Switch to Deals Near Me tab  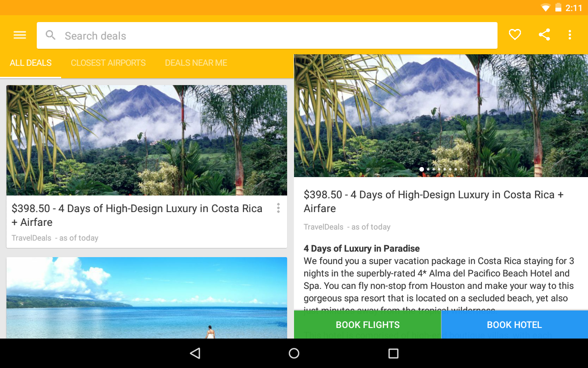tap(196, 63)
